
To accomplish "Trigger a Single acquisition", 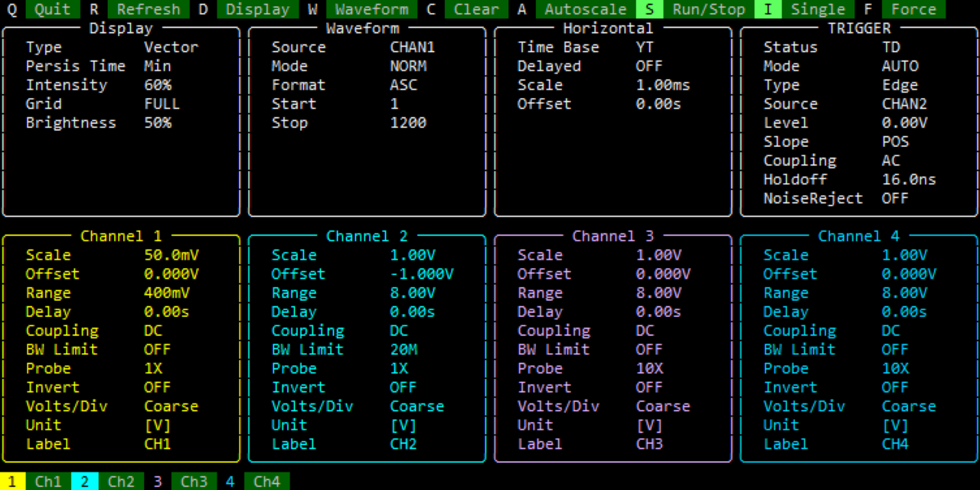I will click(x=818, y=9).
